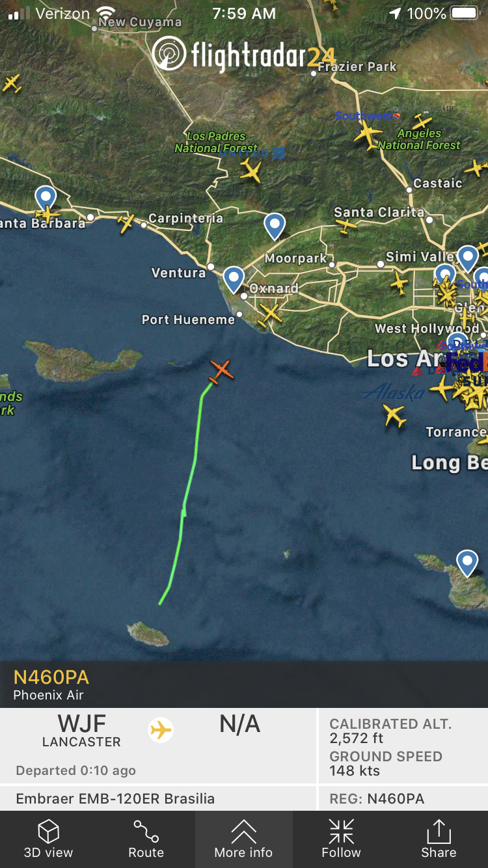The image size is (488, 868).
Task: Tap the green flight path trail
Action: (x=185, y=495)
